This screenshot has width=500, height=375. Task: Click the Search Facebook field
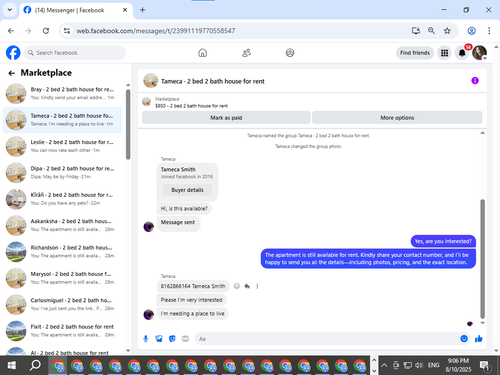coord(75,53)
